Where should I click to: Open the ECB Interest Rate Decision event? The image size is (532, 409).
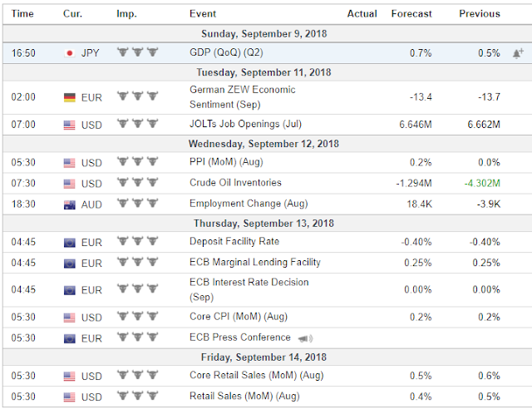249,289
